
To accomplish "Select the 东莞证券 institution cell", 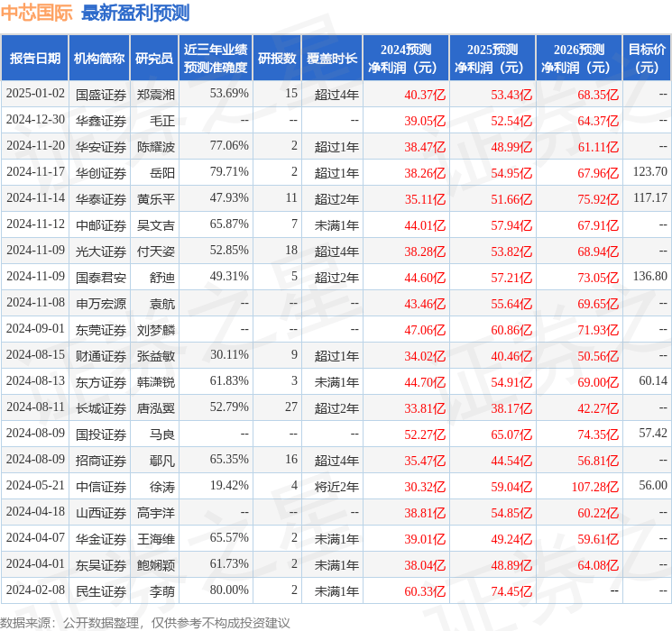I will pyautogui.click(x=101, y=329).
